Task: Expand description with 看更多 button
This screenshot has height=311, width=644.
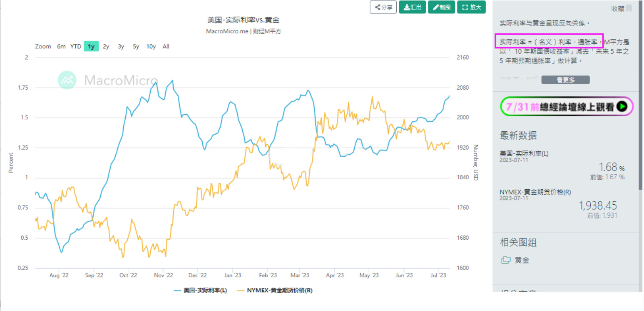Action: [565, 80]
